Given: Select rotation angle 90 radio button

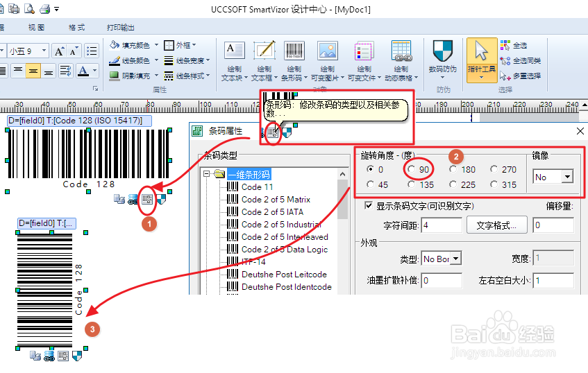Looking at the screenshot, I should click(412, 169).
